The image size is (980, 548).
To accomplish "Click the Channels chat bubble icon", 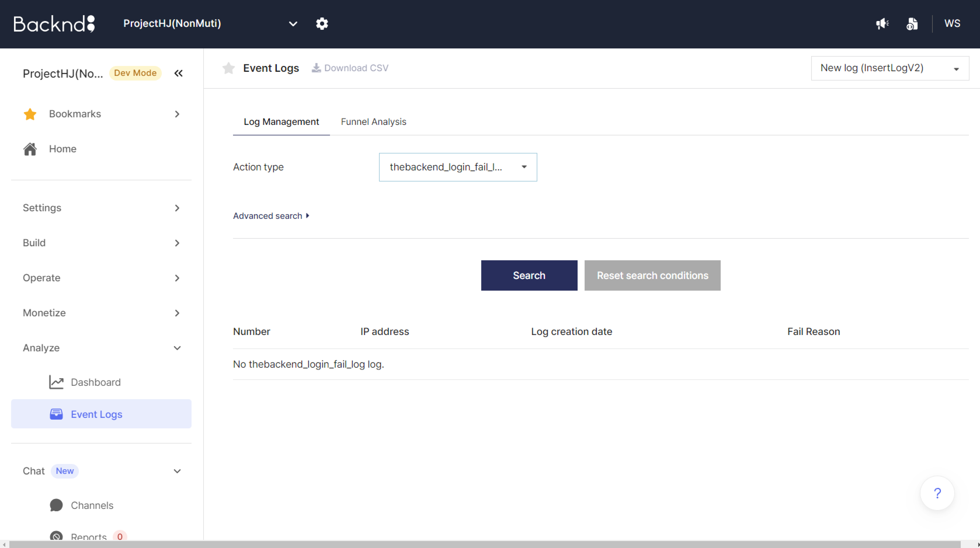I will pos(56,505).
